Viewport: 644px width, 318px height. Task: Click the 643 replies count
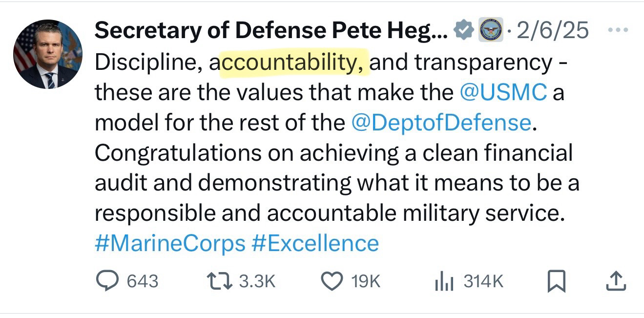coord(142,281)
